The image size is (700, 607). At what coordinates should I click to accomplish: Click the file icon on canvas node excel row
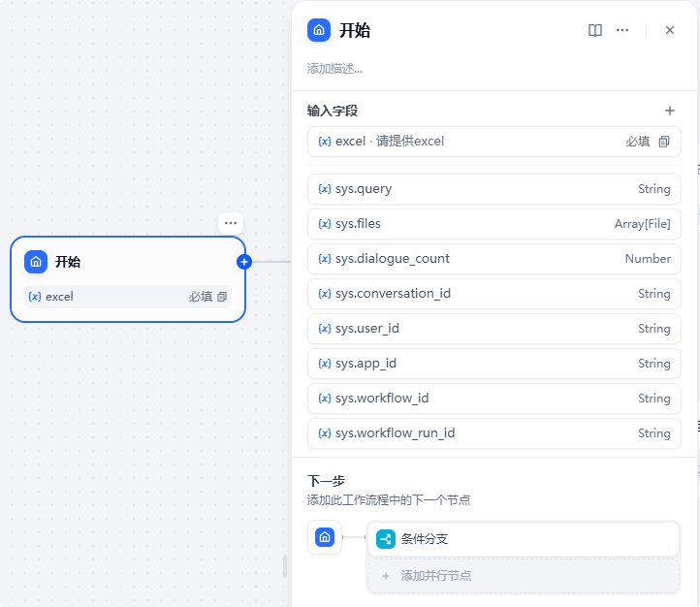(x=222, y=297)
